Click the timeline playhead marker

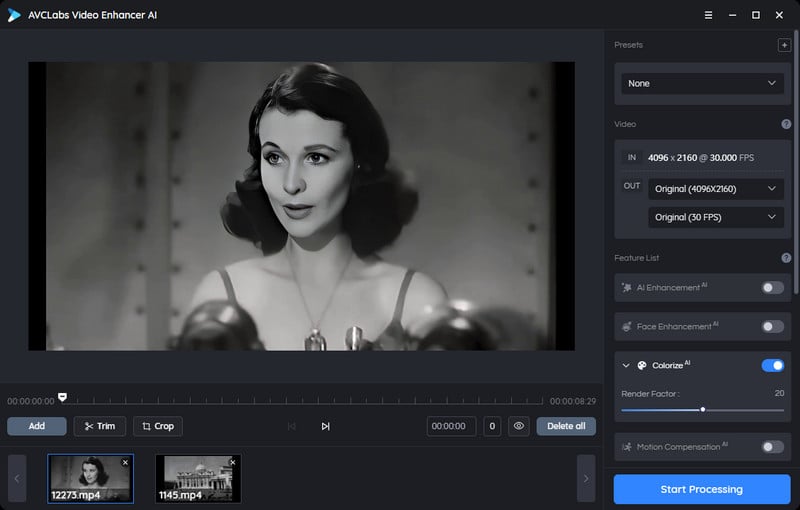click(62, 397)
